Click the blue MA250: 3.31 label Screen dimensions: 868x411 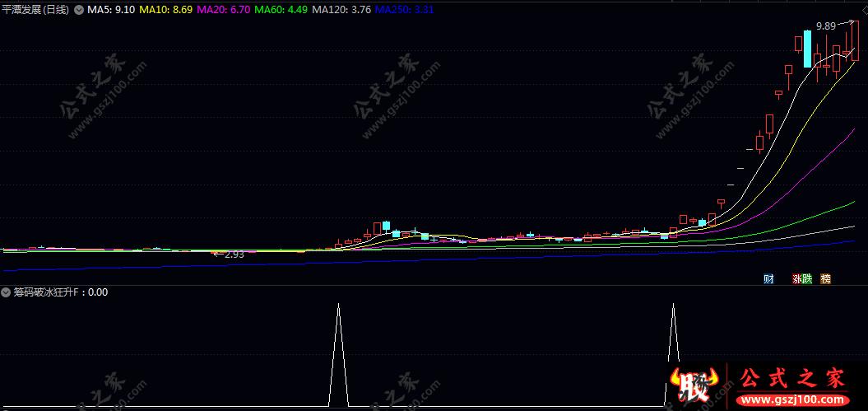point(404,9)
